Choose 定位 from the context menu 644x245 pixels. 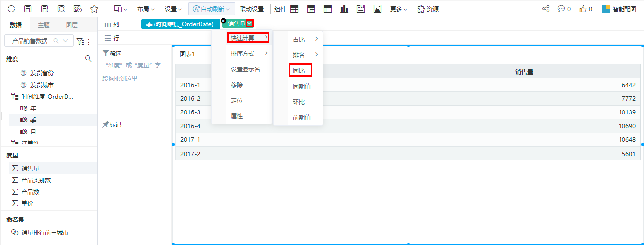tap(242, 100)
